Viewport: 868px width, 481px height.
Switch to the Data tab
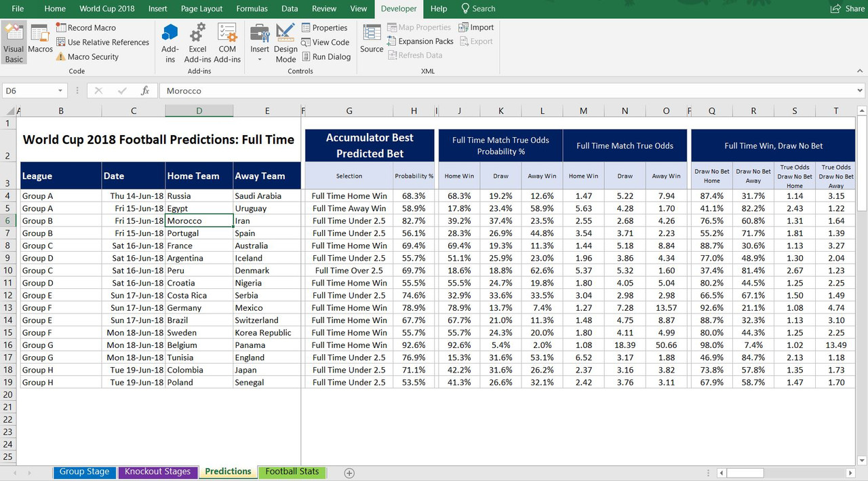(x=290, y=9)
